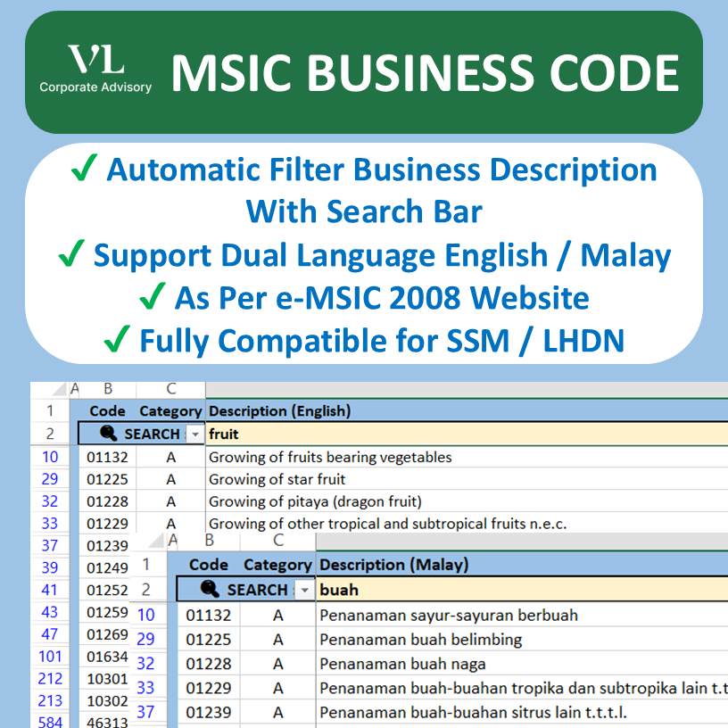Select row header 101 in the English sheet
This screenshot has height=728, width=728.
tap(50, 657)
